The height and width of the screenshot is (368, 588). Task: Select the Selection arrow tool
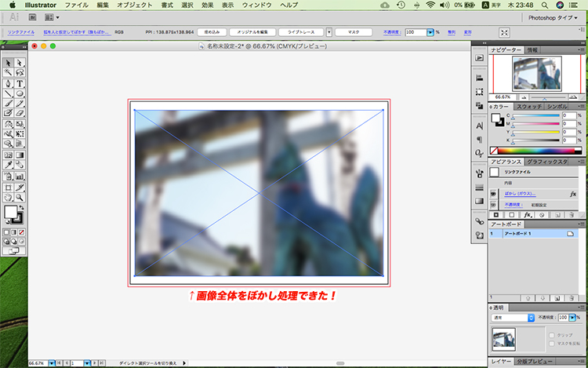9,63
